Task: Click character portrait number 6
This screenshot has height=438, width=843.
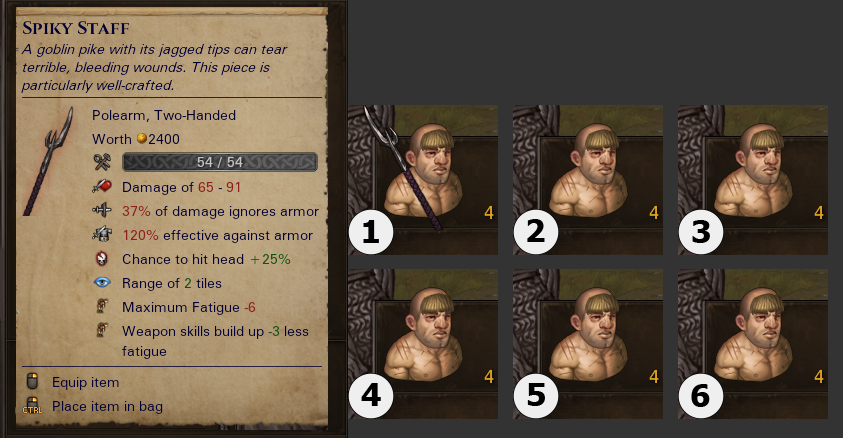Action: click(x=753, y=344)
